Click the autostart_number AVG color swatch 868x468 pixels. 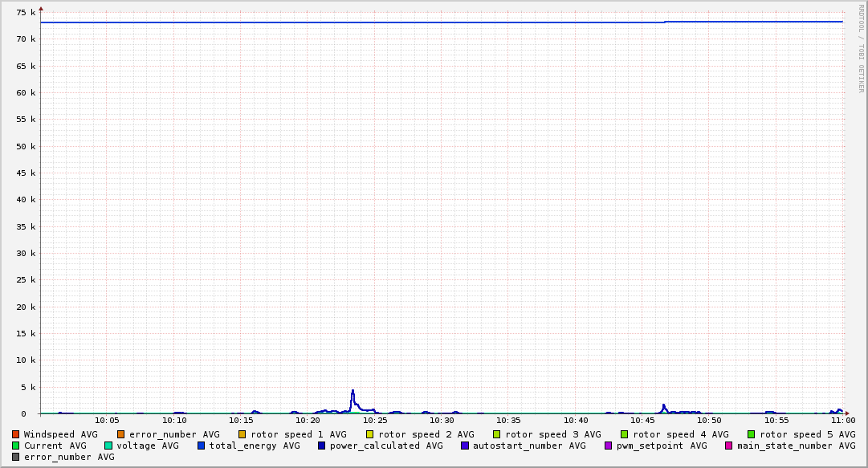coord(465,446)
